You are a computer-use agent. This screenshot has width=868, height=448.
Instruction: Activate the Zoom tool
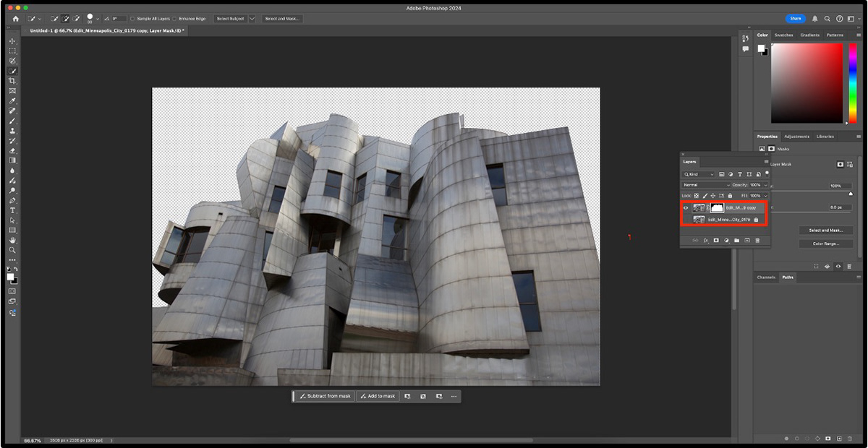click(x=12, y=250)
